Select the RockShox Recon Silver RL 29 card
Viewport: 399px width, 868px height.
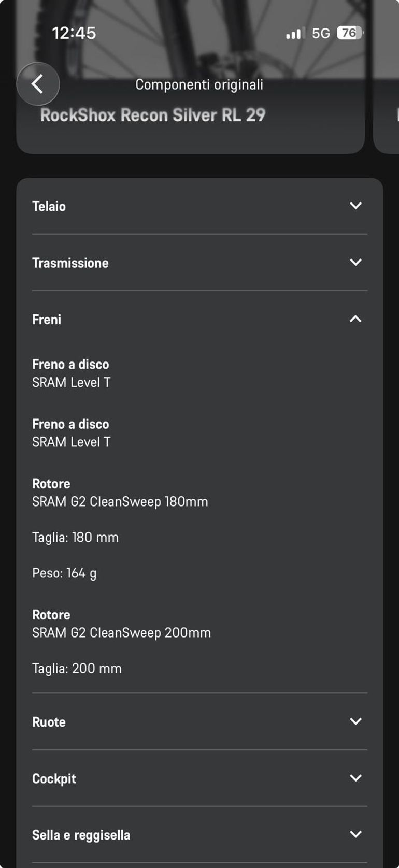191,115
